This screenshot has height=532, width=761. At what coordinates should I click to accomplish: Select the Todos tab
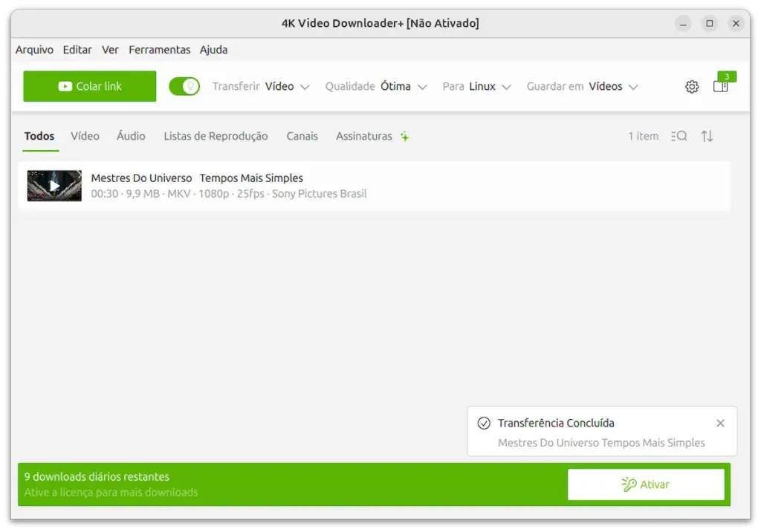[39, 137]
